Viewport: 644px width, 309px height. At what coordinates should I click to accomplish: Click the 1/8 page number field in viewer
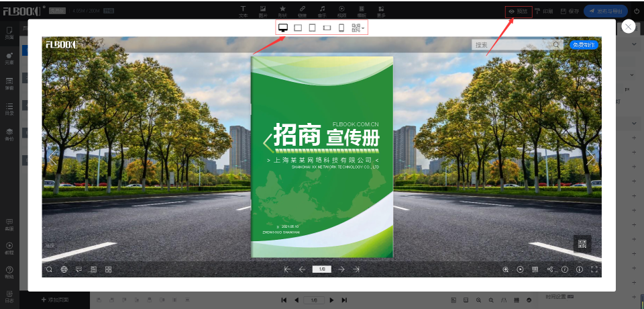[x=321, y=269]
